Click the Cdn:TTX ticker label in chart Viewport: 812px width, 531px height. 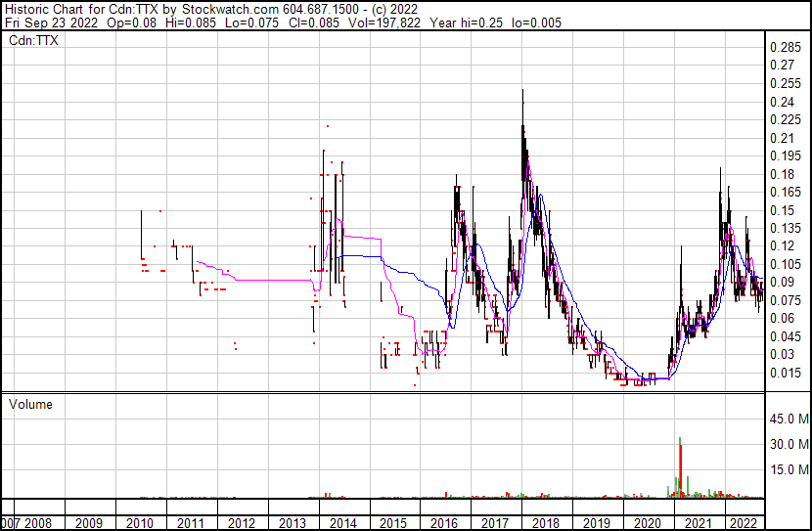pos(31,41)
